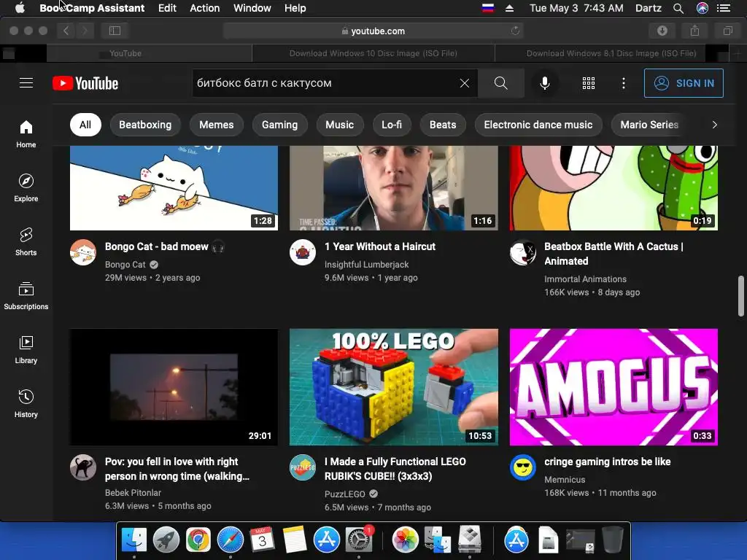Open PuzzLEGO channel name
The height and width of the screenshot is (560, 747).
pyautogui.click(x=345, y=494)
